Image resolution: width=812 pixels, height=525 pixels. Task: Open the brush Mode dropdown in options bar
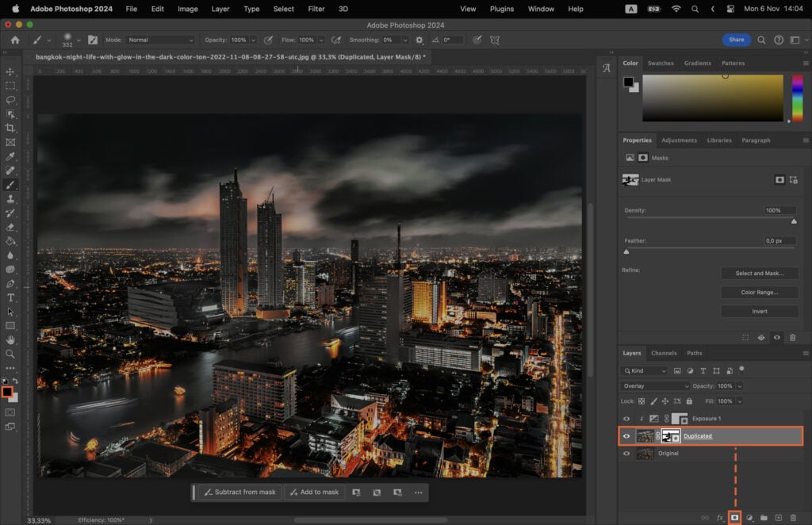click(x=160, y=39)
